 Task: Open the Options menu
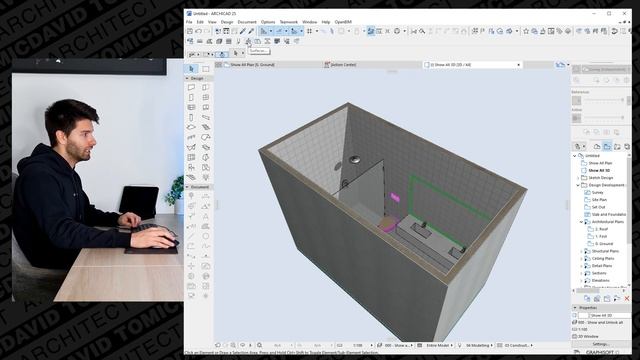(268, 22)
